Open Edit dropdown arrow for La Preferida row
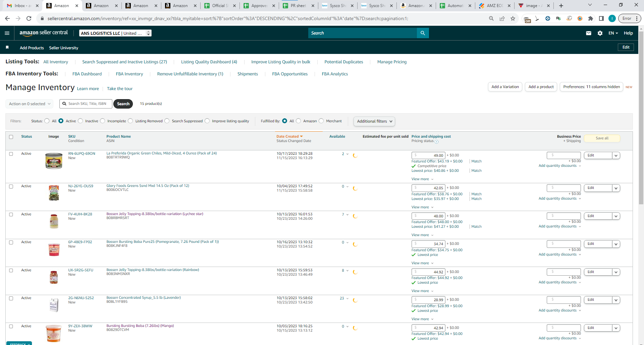This screenshot has height=345, width=644. coord(616,155)
